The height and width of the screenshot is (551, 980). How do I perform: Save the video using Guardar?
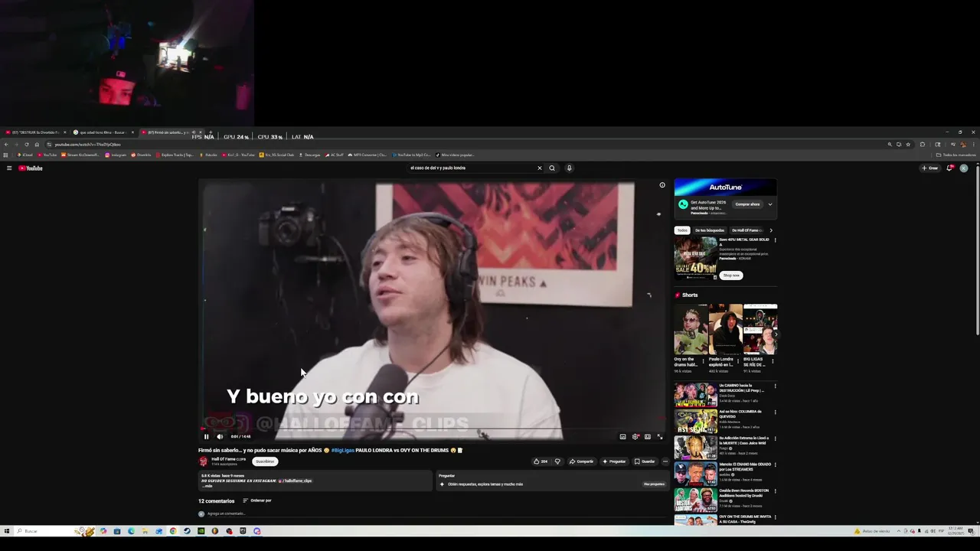(x=645, y=461)
